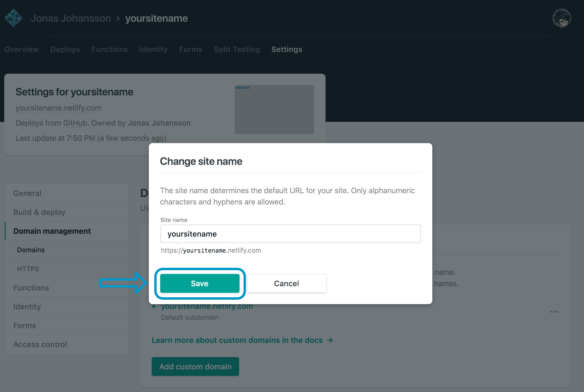The width and height of the screenshot is (584, 392).
Task: Click the 'Default subdomain' label
Action: (189, 317)
